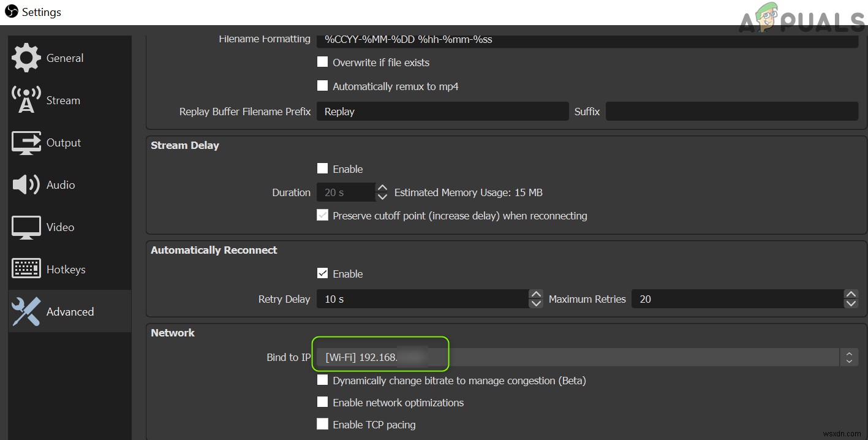Viewport: 868px width, 440px height.
Task: Enable Overwrite if file exists
Action: [x=322, y=61]
